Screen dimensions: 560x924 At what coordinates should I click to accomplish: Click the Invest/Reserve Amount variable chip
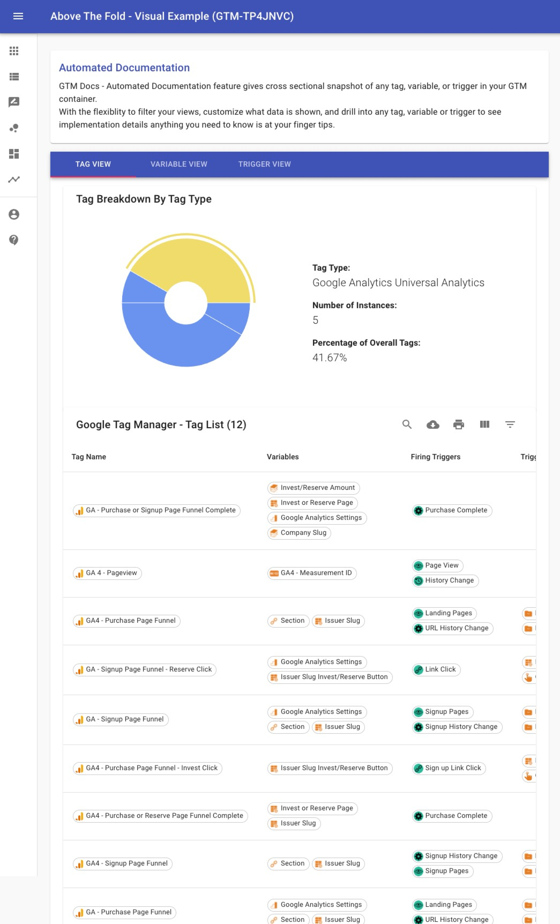pyautogui.click(x=313, y=488)
